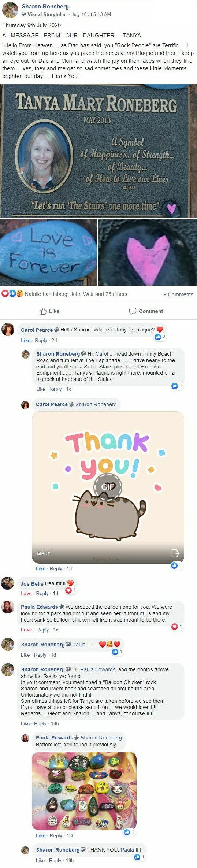Click the heart reaction badge on Joe Belle's comment
This screenshot has width=197, height=868.
[70, 590]
